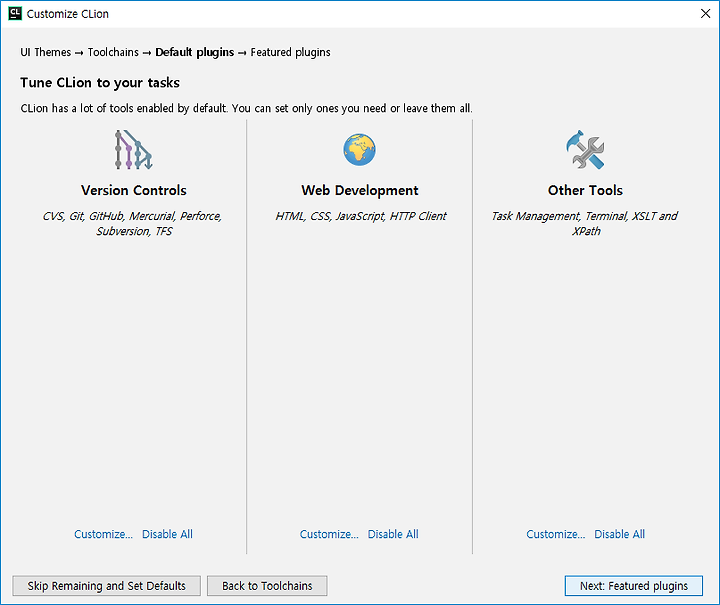Screen dimensions: 720x605
Task: Click the Task Management, Terminal description text
Action: (585, 224)
